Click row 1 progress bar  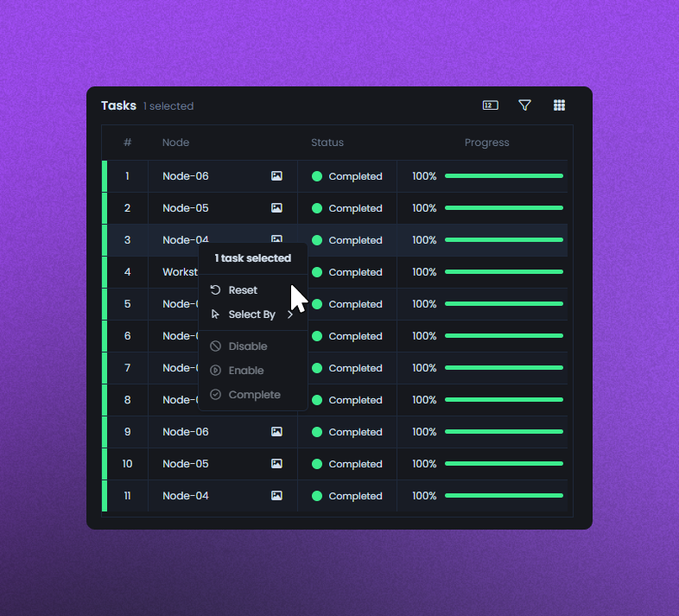pos(504,176)
